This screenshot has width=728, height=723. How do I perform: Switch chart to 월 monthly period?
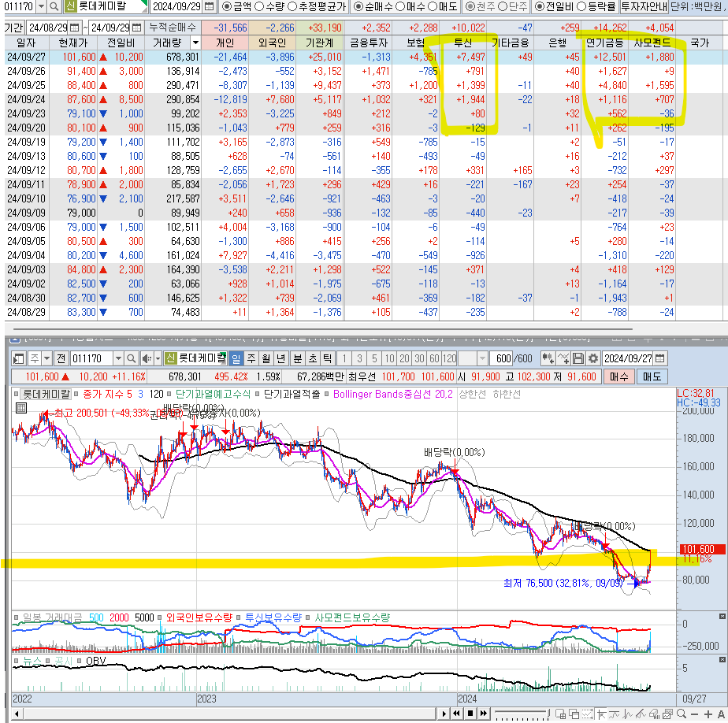[266, 358]
